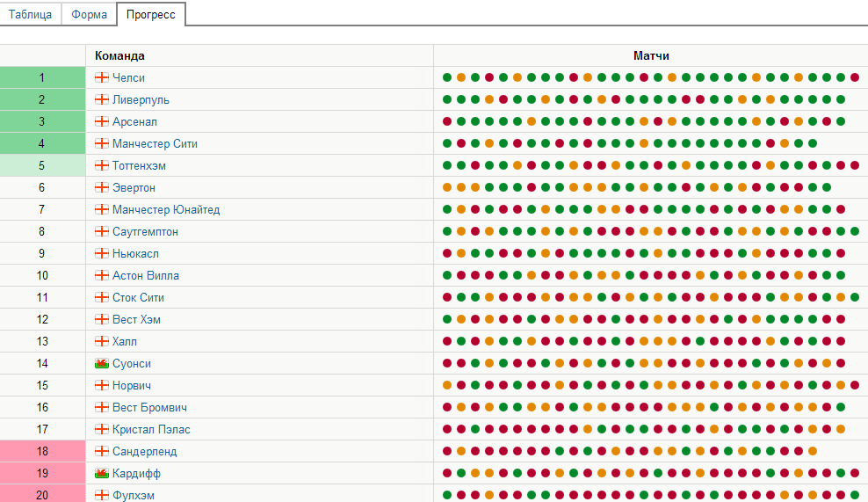Screen dimensions: 868x502
Task: Click Челси's last match dot
Action: click(x=855, y=77)
